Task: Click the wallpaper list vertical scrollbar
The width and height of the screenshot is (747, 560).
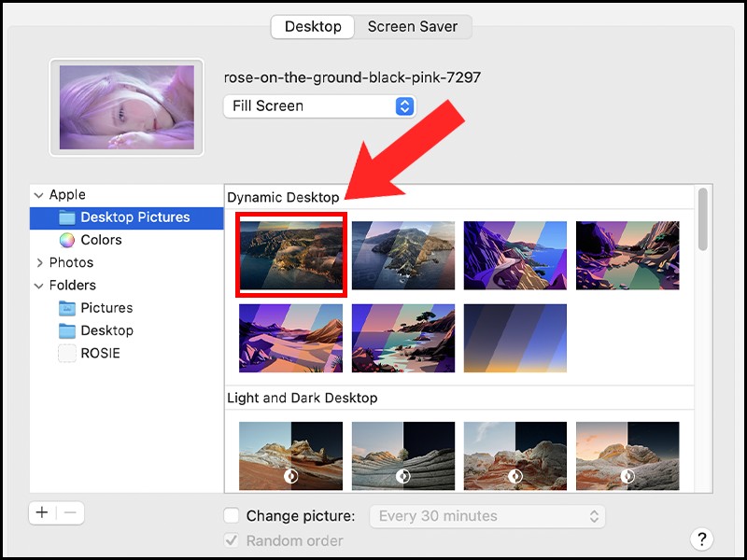Action: click(702, 220)
